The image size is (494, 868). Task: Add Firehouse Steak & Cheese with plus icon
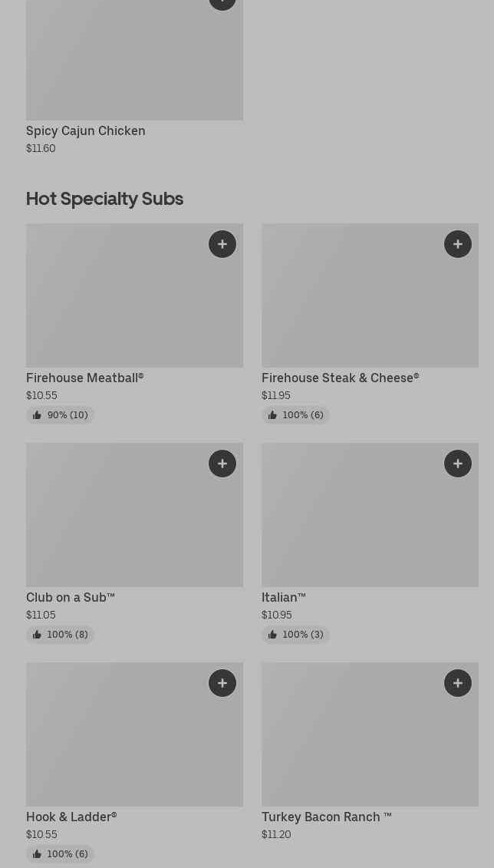pyautogui.click(x=458, y=244)
